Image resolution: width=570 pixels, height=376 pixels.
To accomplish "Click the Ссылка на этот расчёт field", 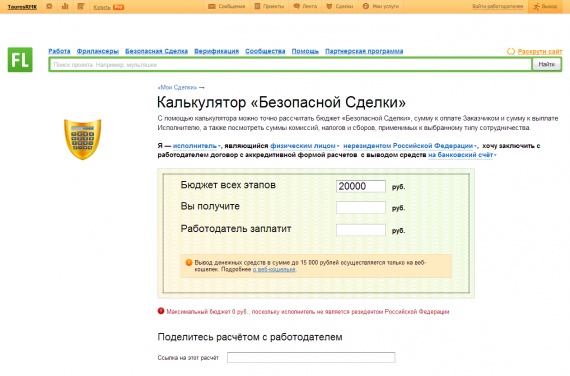I will 311,357.
